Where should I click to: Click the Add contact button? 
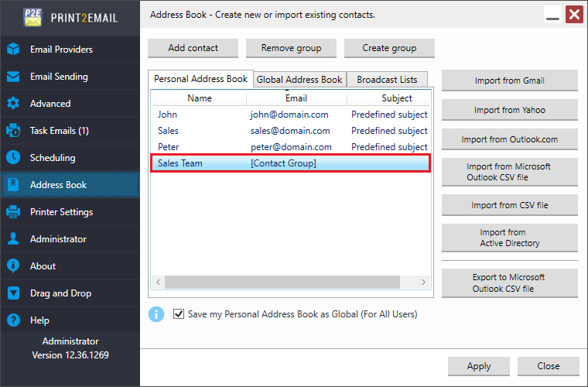(x=193, y=48)
